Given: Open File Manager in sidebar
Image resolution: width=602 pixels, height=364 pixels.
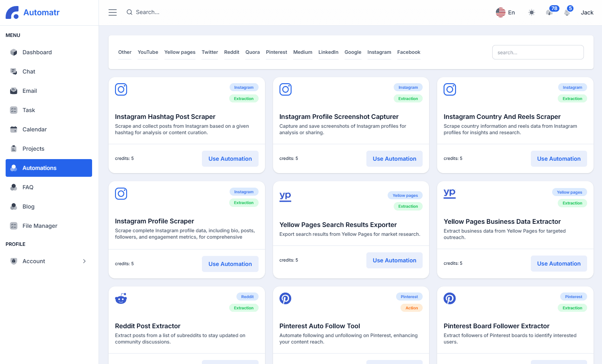Looking at the screenshot, I should (40, 226).
